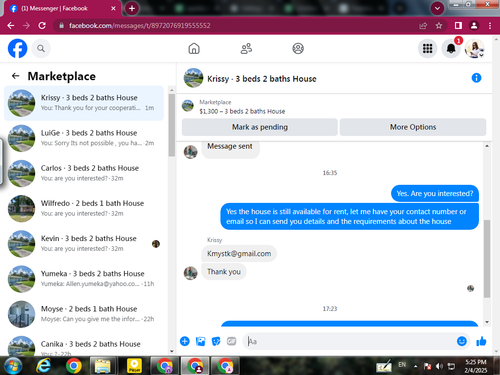Click browser back arrow

pyautogui.click(x=11, y=26)
